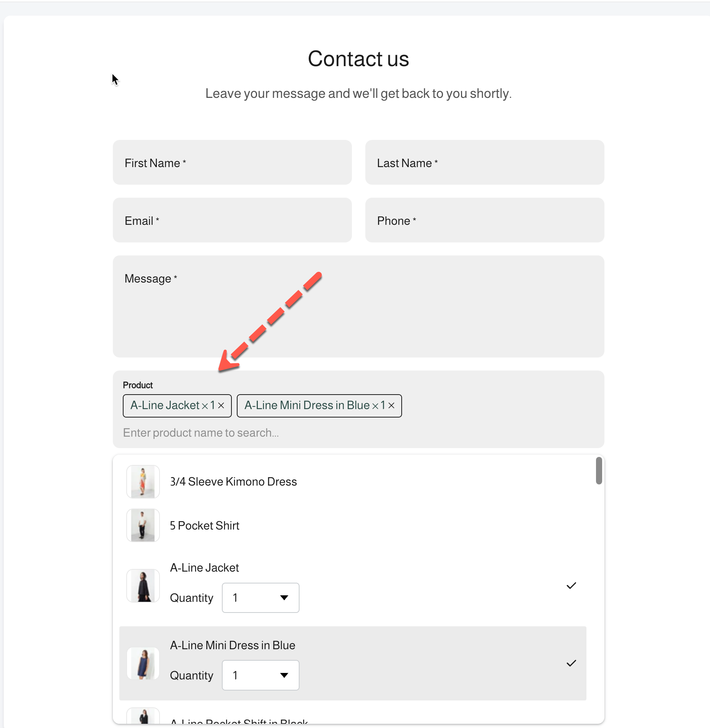Viewport: 710px width, 728px height.
Task: Click the A-Line Jacket product thumbnail
Action: (x=143, y=586)
